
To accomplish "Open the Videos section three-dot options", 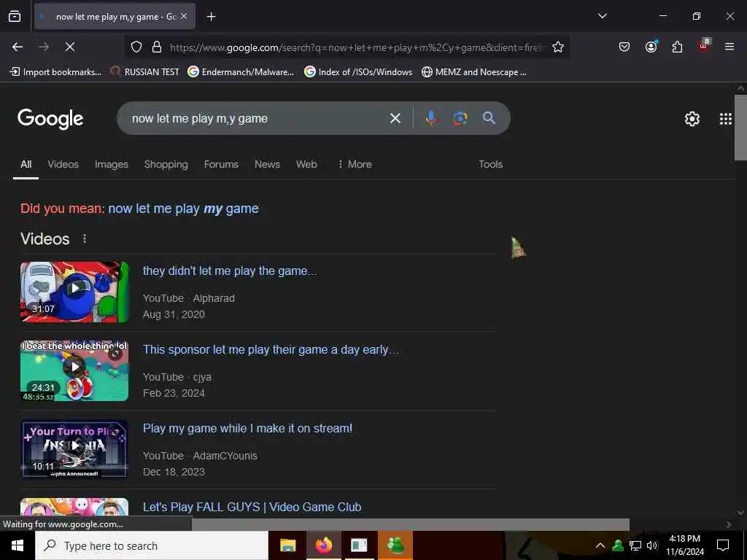I will coord(85,238).
